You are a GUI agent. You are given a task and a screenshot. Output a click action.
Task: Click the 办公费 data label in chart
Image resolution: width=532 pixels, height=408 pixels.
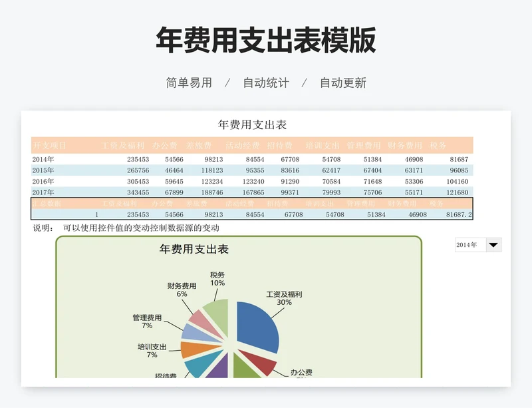[x=301, y=373]
